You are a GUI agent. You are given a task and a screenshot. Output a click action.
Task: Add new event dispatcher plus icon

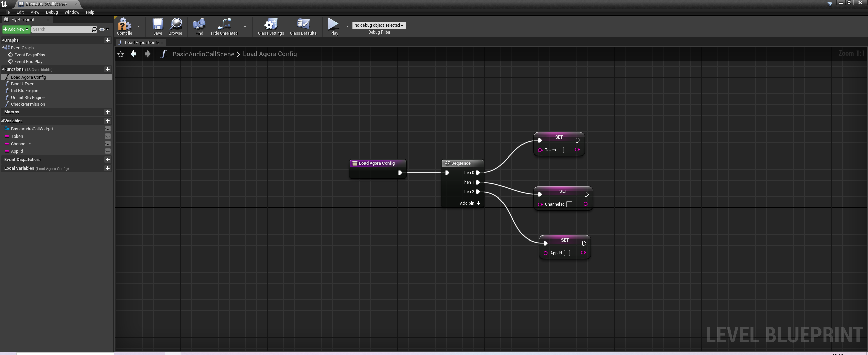[x=107, y=159]
